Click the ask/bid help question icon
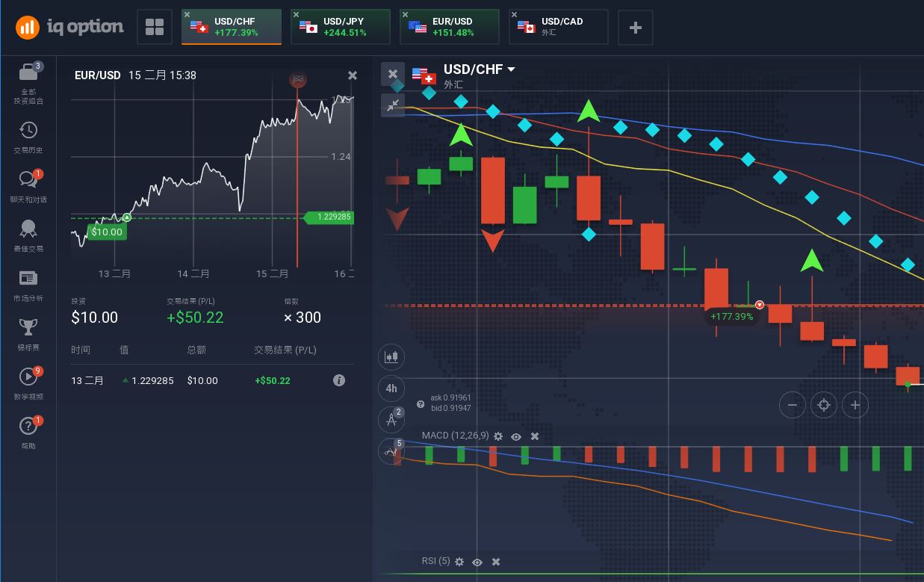The width and height of the screenshot is (924, 582). point(421,403)
